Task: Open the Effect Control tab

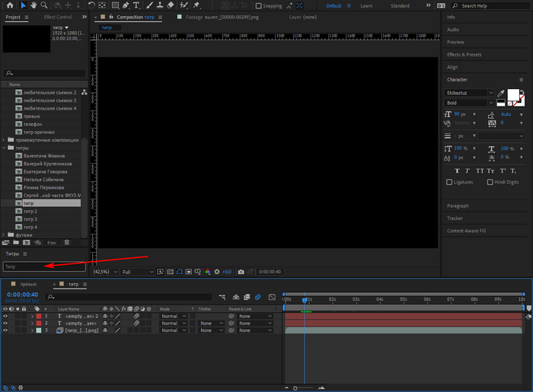Action: pos(58,16)
